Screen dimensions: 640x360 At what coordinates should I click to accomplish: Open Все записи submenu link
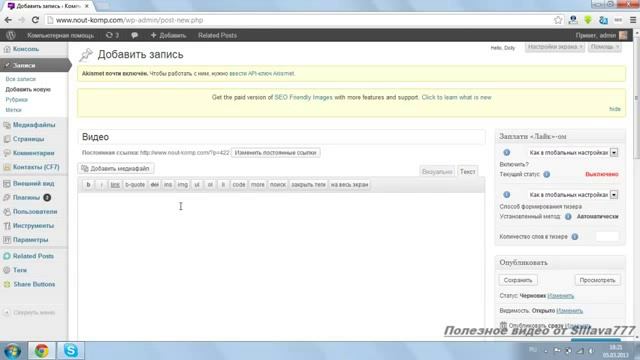click(x=20, y=79)
